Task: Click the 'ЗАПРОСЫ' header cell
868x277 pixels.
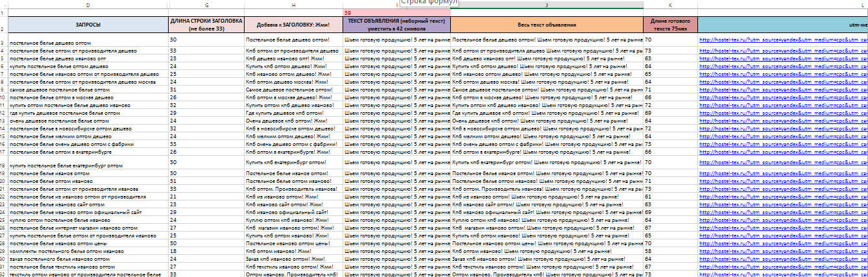Action: 88,25
